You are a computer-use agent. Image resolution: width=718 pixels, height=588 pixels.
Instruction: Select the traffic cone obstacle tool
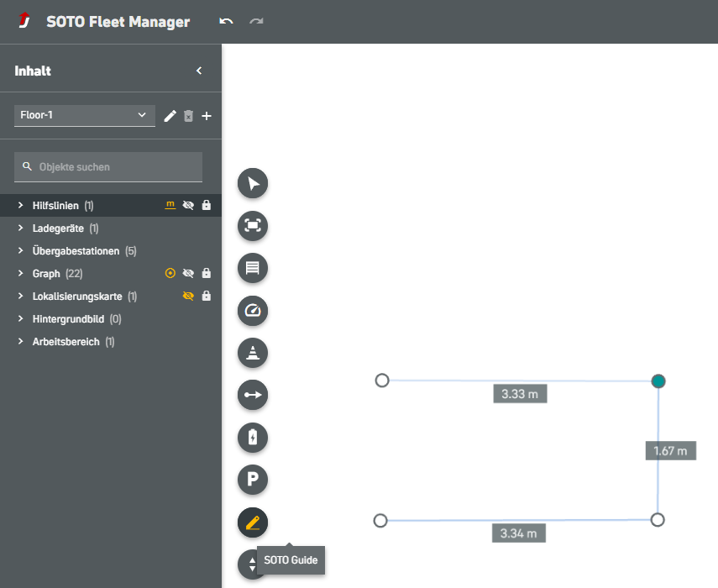point(253,352)
